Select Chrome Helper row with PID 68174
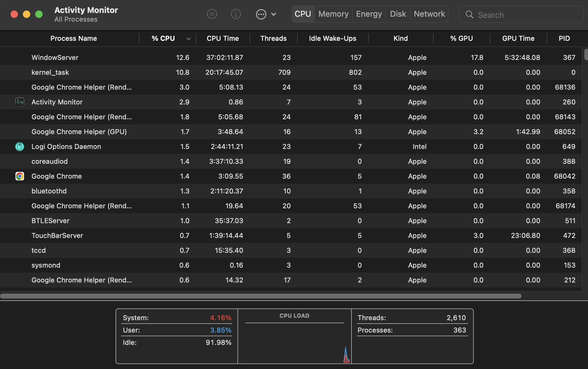 (291, 206)
